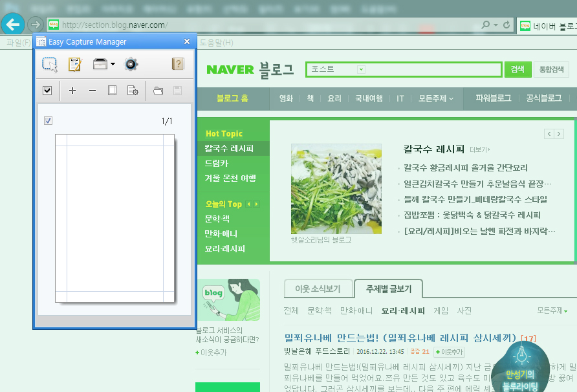Image resolution: width=577 pixels, height=392 pixels.
Task: Open the clipboard edit tool
Action: point(74,64)
